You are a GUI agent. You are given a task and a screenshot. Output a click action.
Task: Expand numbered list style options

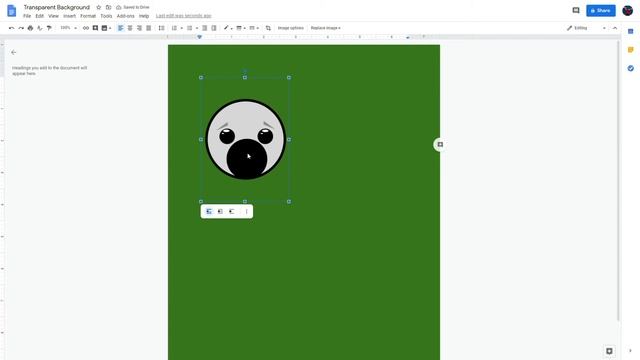click(x=181, y=28)
